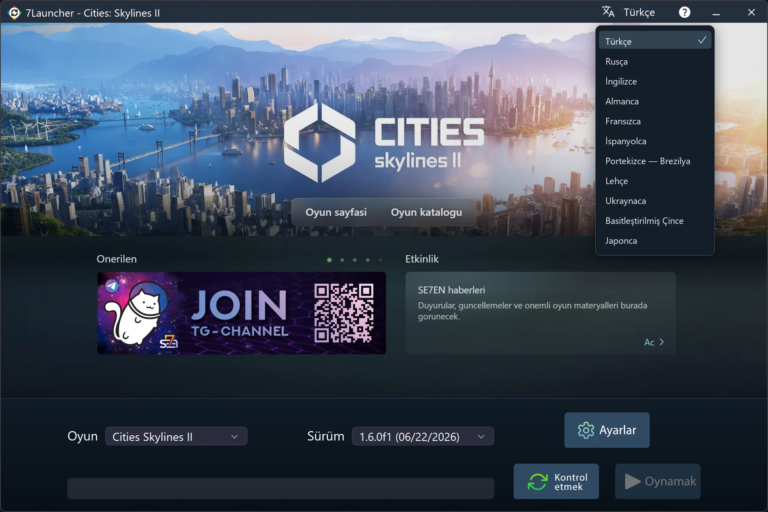Click the Oynamak play button
The width and height of the screenshot is (768, 512).
658,482
